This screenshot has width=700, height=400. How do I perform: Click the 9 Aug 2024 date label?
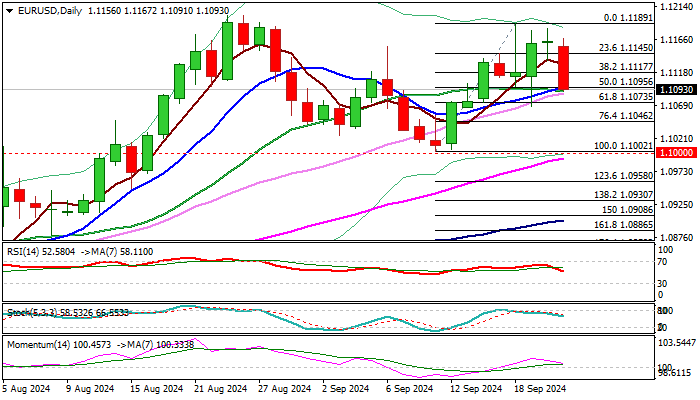(90, 389)
